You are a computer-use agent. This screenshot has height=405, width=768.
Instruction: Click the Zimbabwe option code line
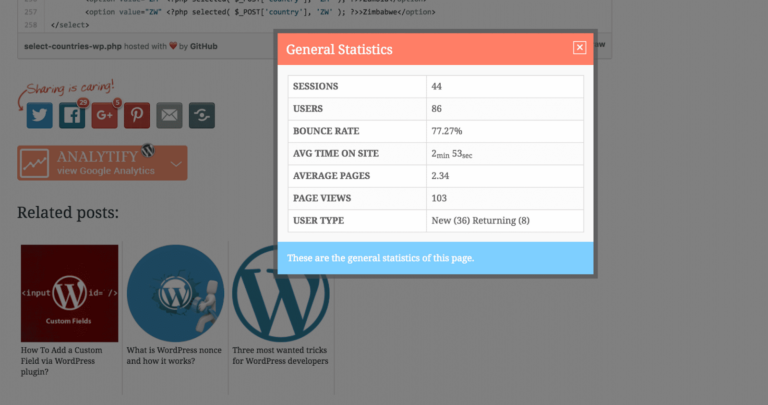tap(260, 12)
